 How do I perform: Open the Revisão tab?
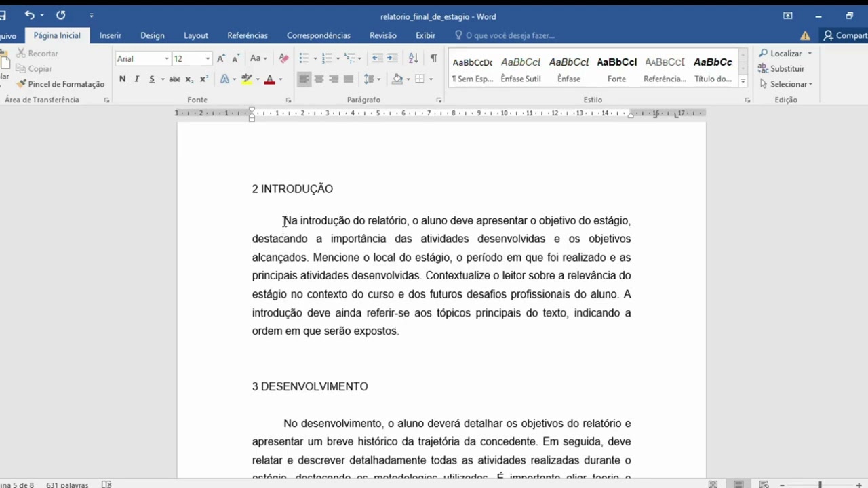(383, 35)
